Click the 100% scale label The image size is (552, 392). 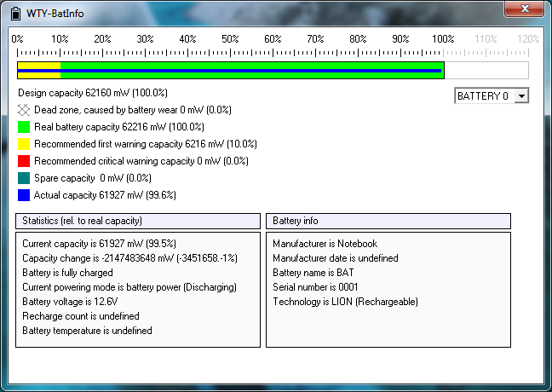443,38
